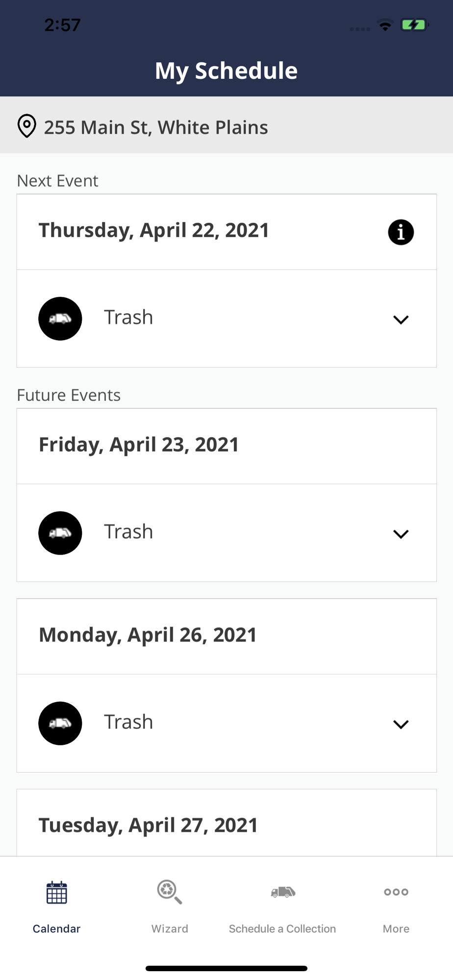
Task: Tap the Schedule a Collection truck icon
Action: point(283,892)
